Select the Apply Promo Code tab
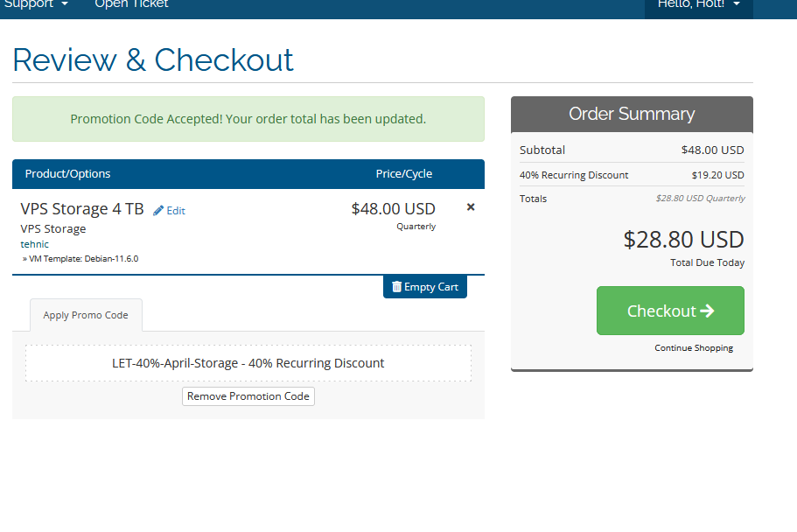797x532 pixels. tap(86, 315)
